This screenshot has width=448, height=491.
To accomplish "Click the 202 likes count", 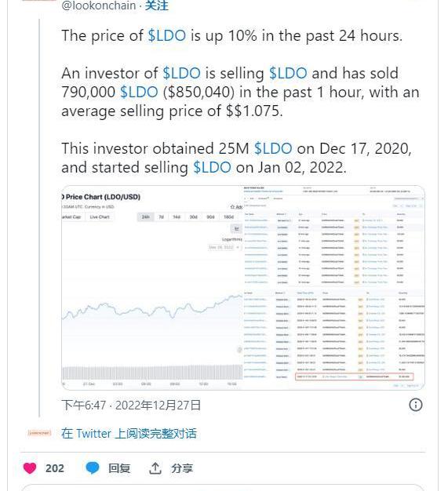I will (55, 468).
